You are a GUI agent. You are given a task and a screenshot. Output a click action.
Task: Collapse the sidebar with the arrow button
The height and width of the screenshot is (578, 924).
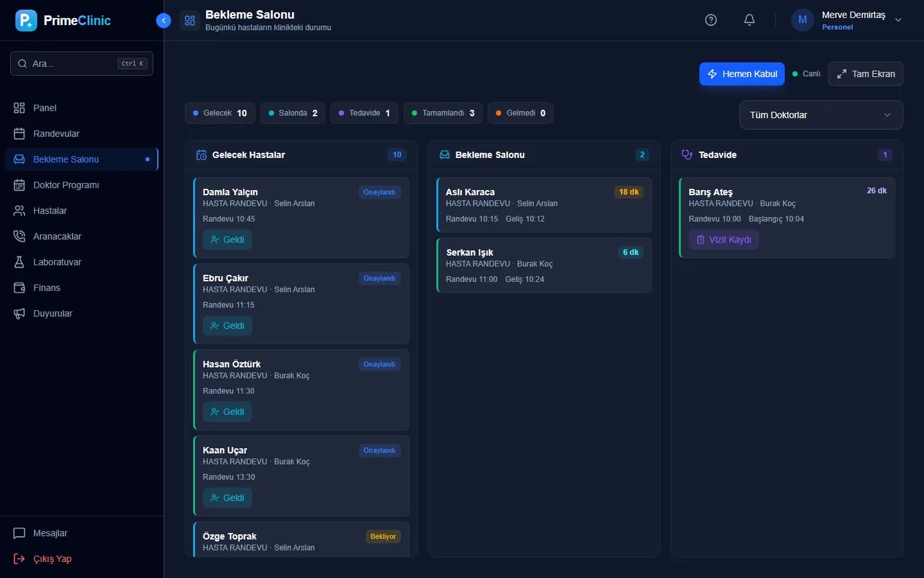point(164,21)
